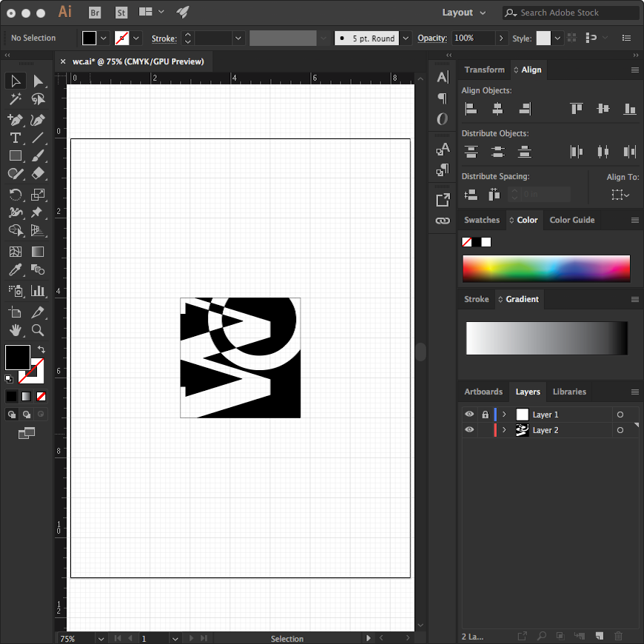Select the Type tool
644x644 pixels.
(x=15, y=138)
